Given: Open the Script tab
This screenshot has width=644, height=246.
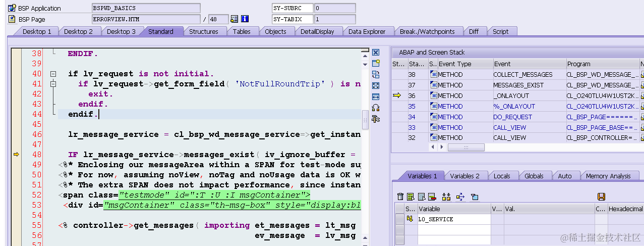Looking at the screenshot, I should [500, 31].
